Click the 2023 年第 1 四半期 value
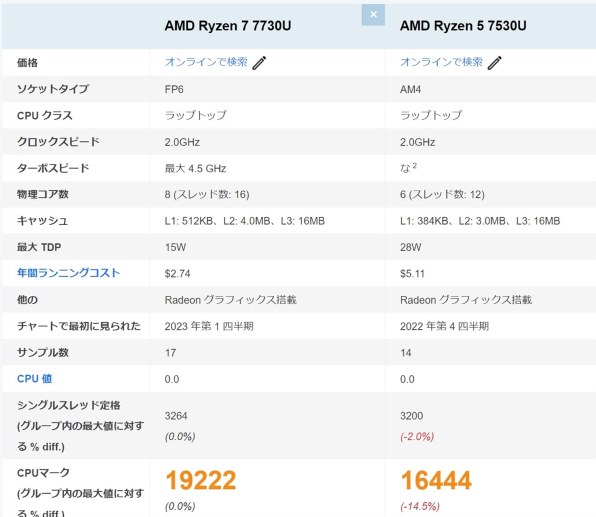 coord(209,326)
